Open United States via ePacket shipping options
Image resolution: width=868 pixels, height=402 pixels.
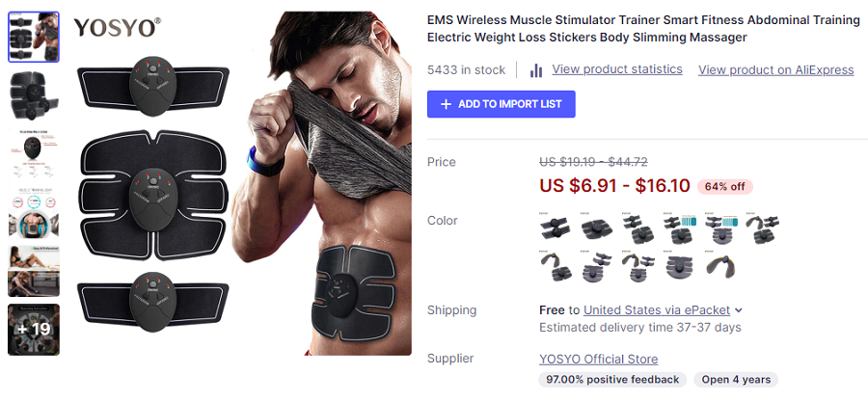click(657, 310)
